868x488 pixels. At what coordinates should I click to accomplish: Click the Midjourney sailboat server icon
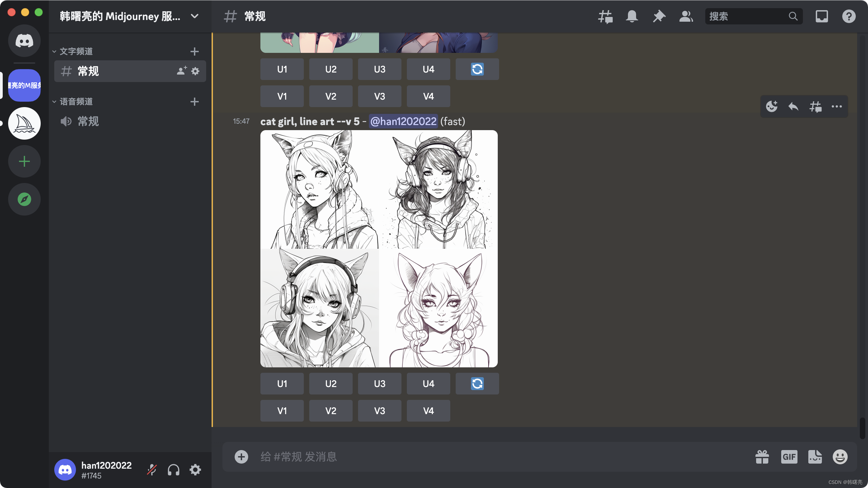coord(24,123)
